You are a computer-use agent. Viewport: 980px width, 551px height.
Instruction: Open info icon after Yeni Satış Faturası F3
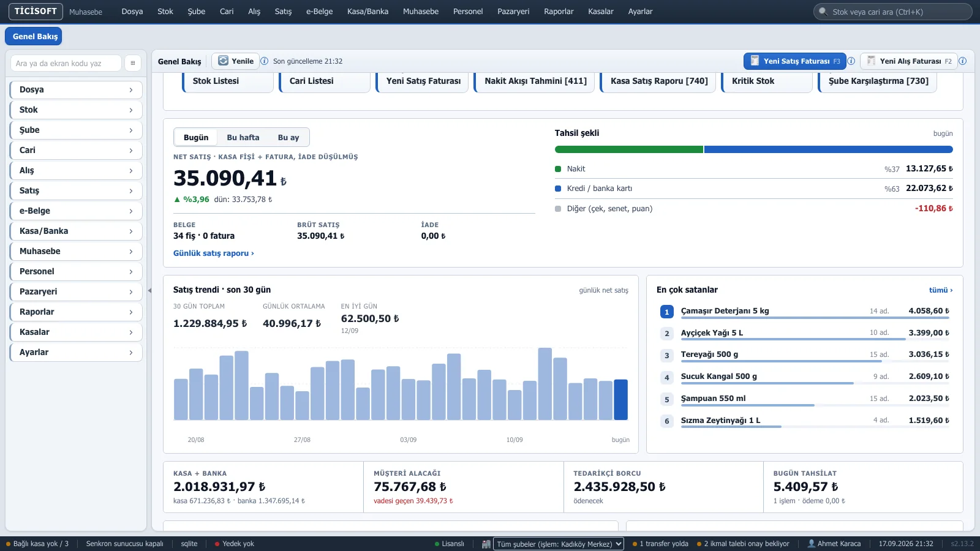pos(851,61)
